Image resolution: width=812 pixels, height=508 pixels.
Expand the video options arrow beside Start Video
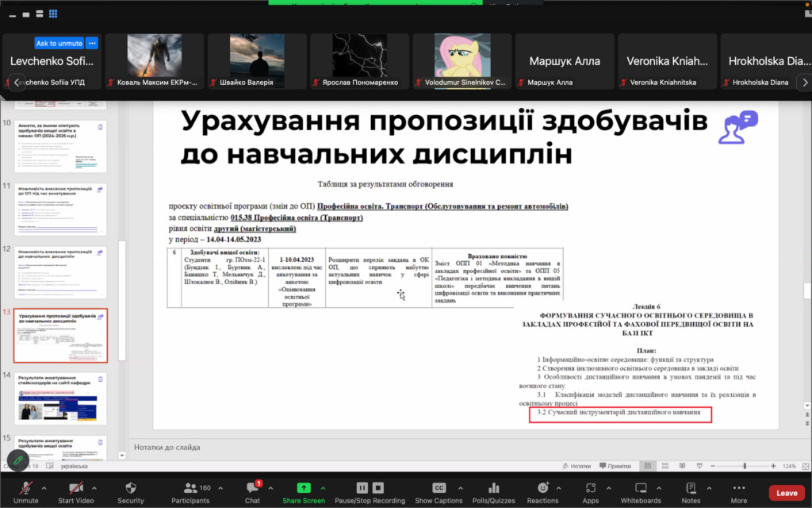(96, 487)
